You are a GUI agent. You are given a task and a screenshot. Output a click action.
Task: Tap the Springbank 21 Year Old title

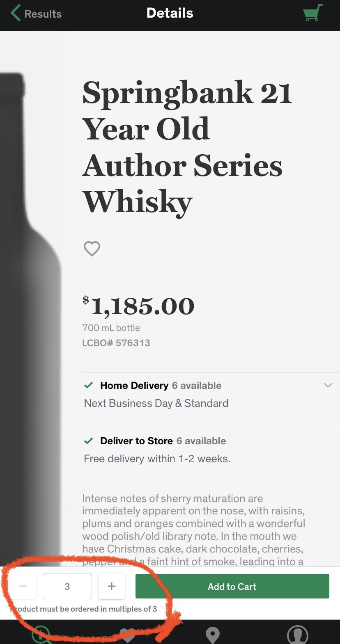187,147
